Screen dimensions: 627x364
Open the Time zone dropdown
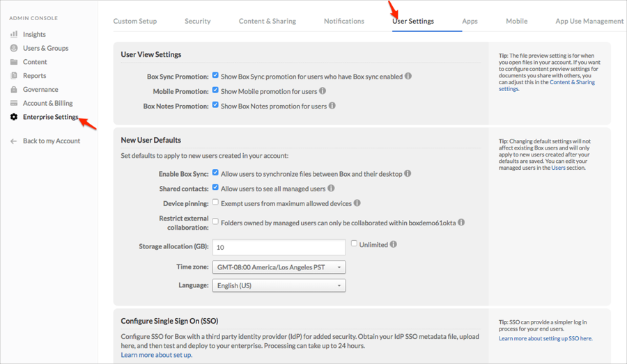tap(279, 267)
